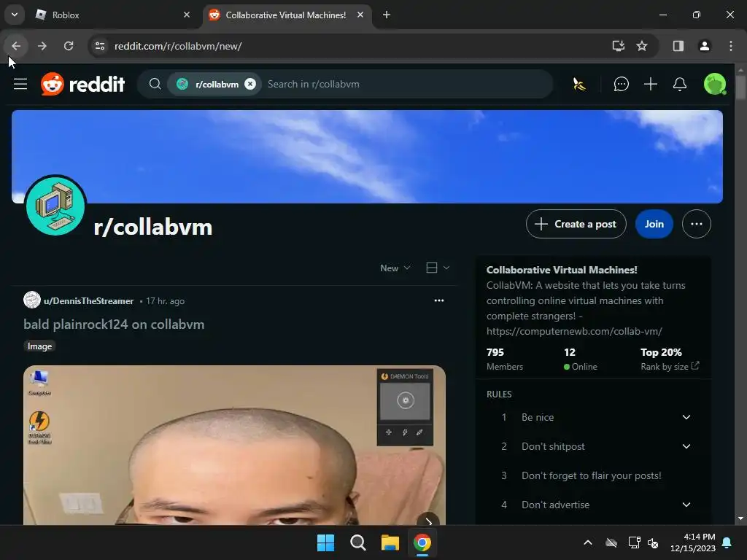Install app icon in address bar
747x560 pixels.
tap(619, 46)
